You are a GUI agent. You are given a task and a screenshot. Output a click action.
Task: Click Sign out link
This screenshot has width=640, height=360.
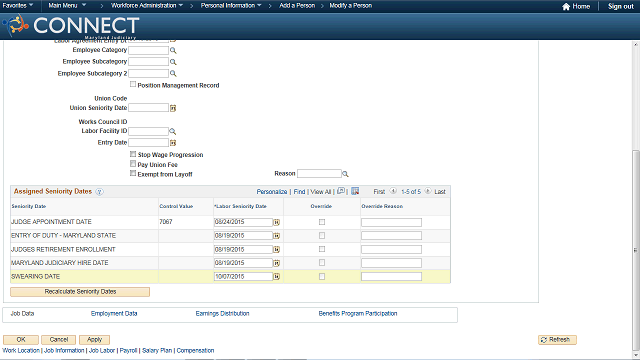620,7
